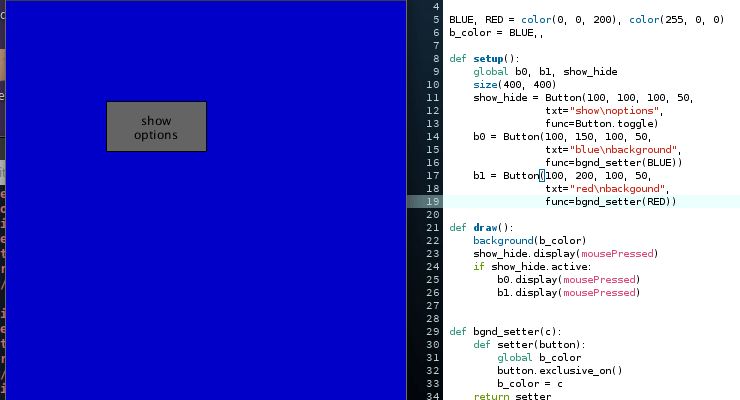
Task: Click the 'button.exclusive_on()' line
Action: click(559, 370)
